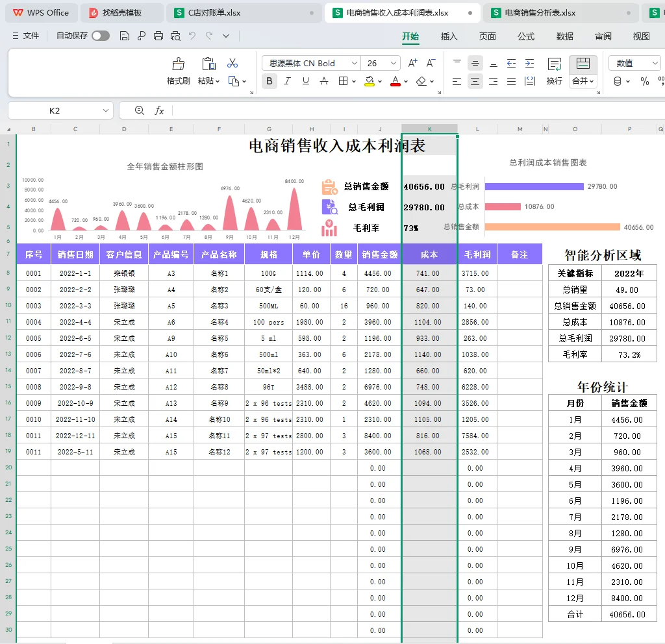Open print preview from quick access toolbar
Image resolution: width=665 pixels, height=644 pixels.
coord(175,36)
